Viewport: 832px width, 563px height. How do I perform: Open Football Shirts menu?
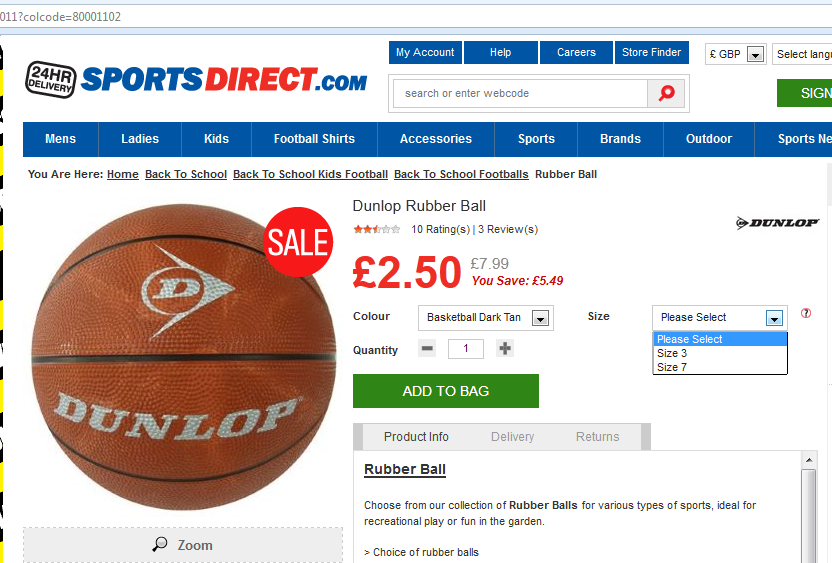[x=314, y=139]
